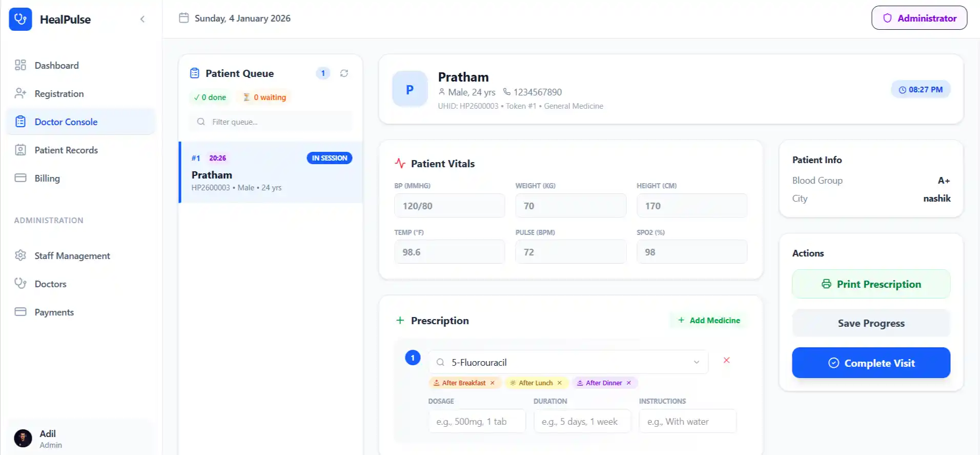The width and height of the screenshot is (980, 455).
Task: Click Print Prescription button
Action: (871, 284)
